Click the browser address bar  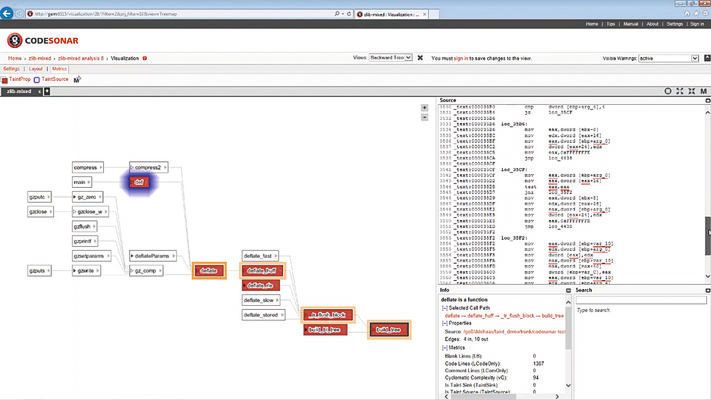(181, 14)
